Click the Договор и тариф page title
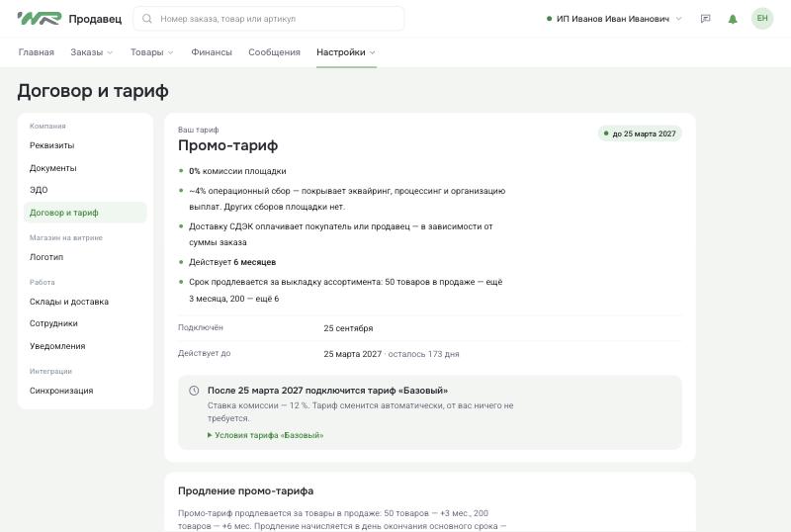 click(x=93, y=91)
